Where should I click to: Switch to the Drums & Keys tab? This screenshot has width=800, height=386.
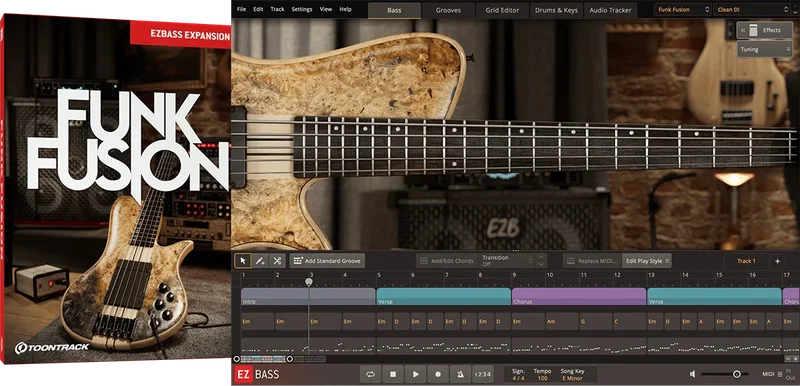coord(557,10)
